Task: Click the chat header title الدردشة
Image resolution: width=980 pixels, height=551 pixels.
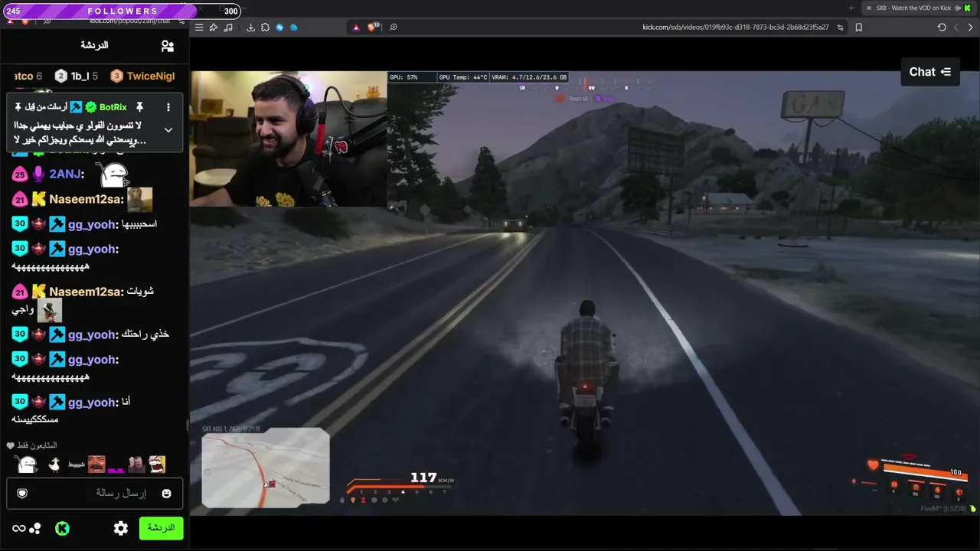Action: (x=94, y=45)
